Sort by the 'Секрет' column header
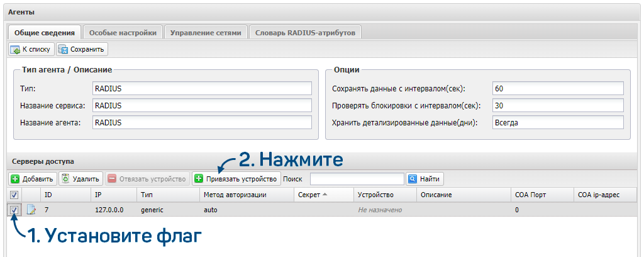Viewport: 644px width, 257px height. pos(312,195)
